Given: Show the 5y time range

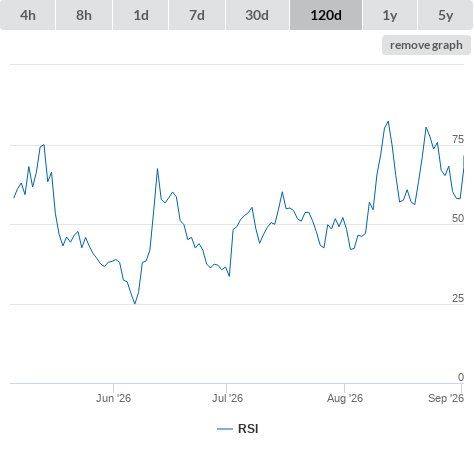Looking at the screenshot, I should (x=445, y=15).
